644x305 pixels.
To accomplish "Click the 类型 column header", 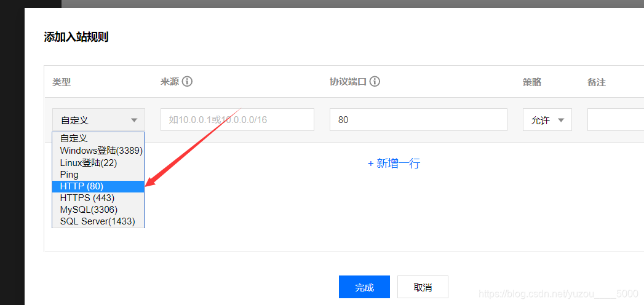I will [62, 82].
